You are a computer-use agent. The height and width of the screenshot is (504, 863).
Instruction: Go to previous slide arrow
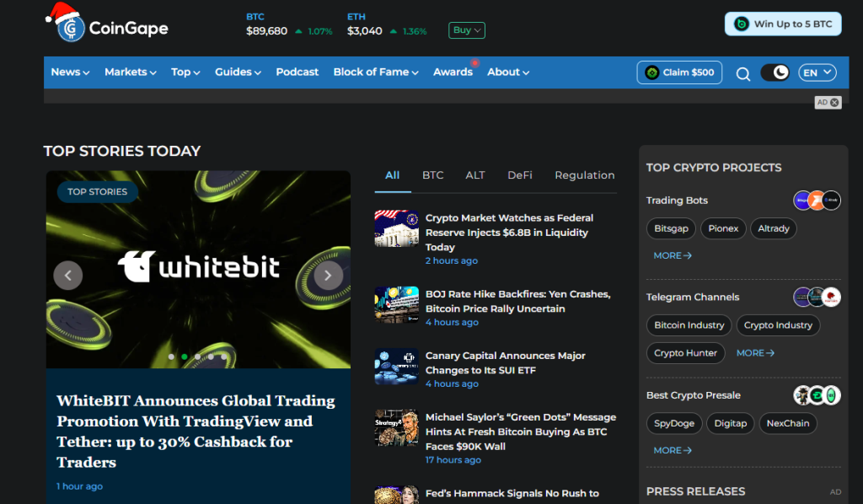click(68, 275)
